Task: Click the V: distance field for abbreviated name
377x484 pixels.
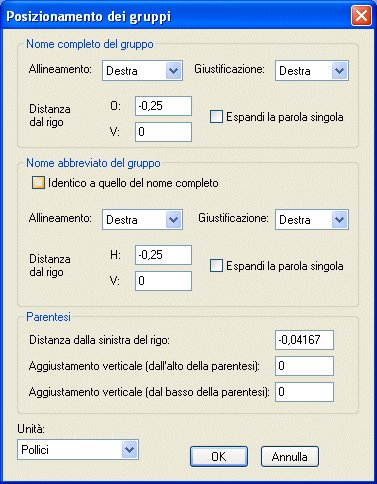Action: pos(163,281)
